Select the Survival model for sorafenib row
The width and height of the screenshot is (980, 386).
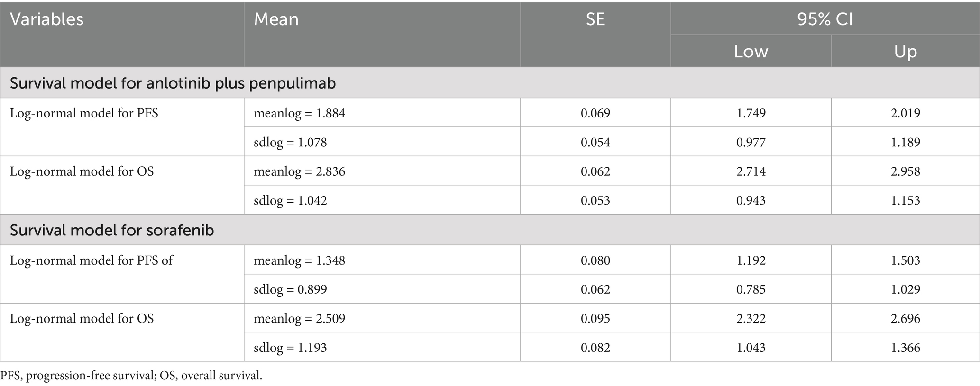click(x=112, y=230)
